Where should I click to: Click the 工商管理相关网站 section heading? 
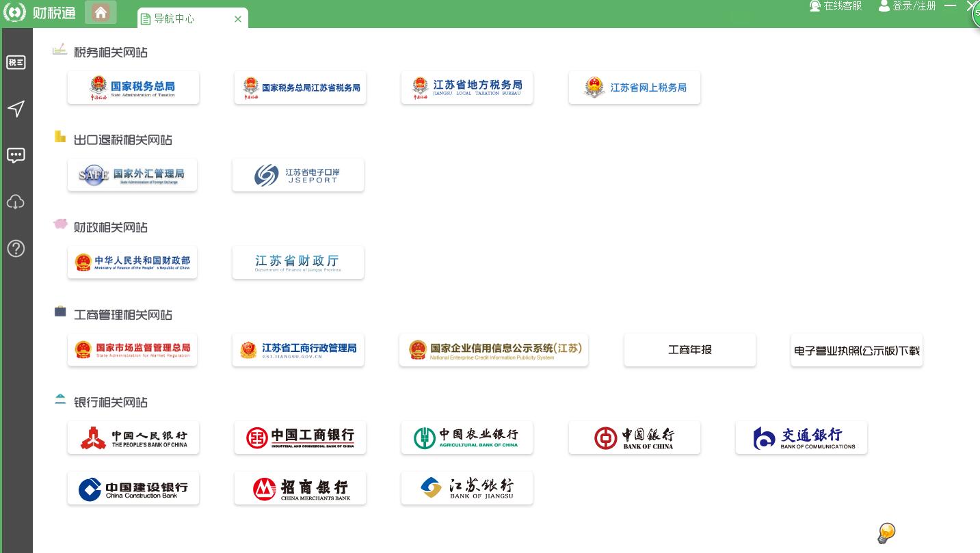123,315
